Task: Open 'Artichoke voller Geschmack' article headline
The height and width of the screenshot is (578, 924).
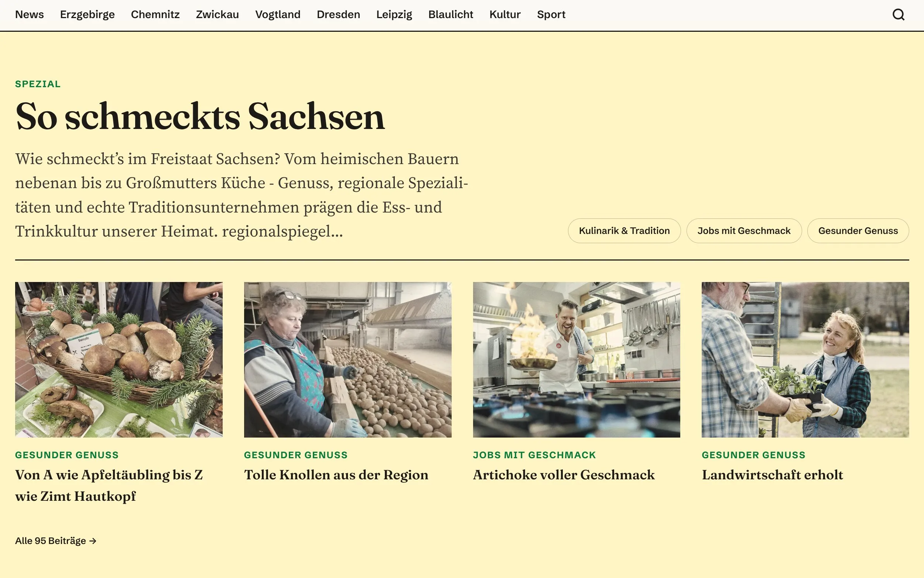Action: [x=564, y=475]
